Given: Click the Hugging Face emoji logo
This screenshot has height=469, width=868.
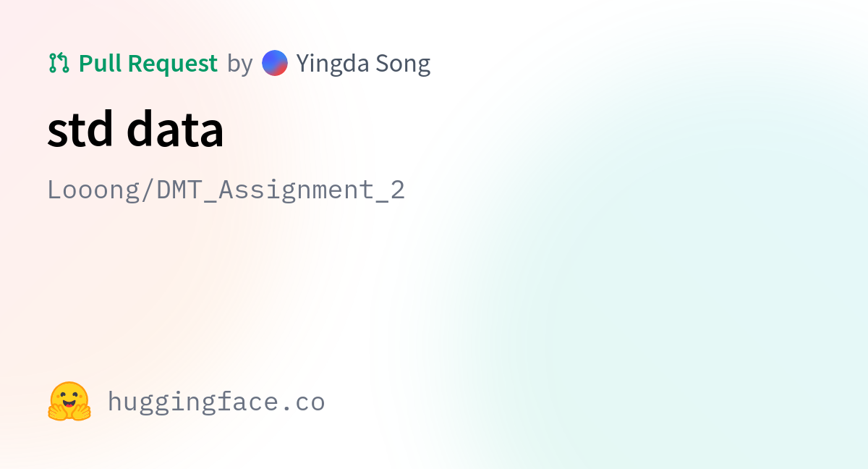Looking at the screenshot, I should (x=69, y=402).
